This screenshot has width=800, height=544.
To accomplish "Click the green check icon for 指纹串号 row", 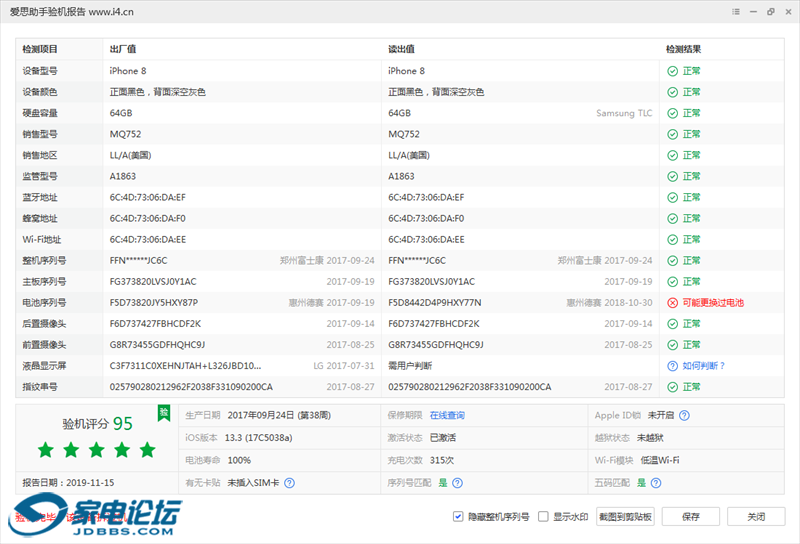I will point(672,387).
